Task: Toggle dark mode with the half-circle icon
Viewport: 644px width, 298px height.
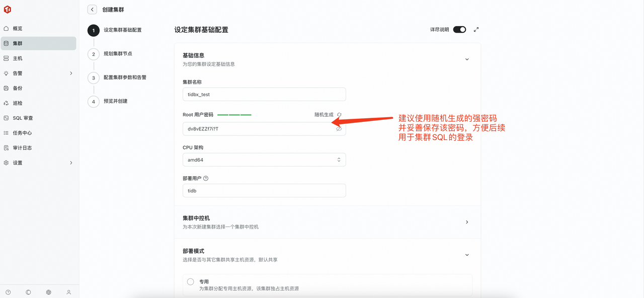Action: click(x=28, y=292)
